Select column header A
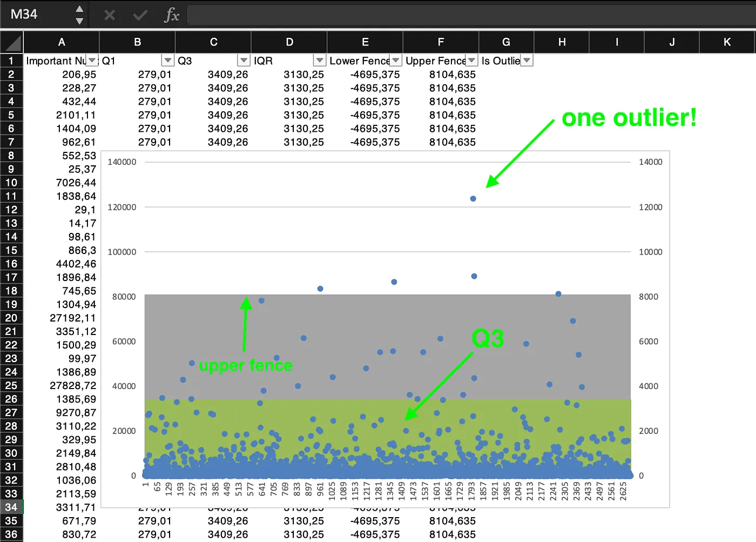 click(x=62, y=42)
